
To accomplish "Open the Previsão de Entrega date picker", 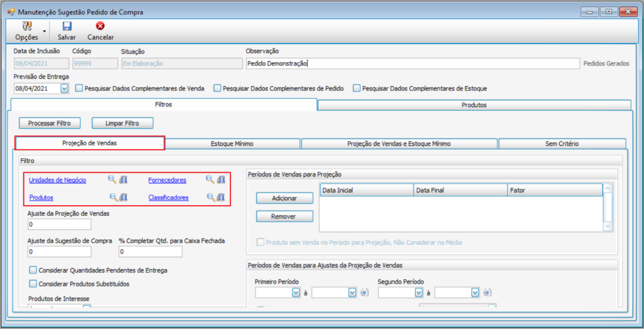I will point(64,88).
